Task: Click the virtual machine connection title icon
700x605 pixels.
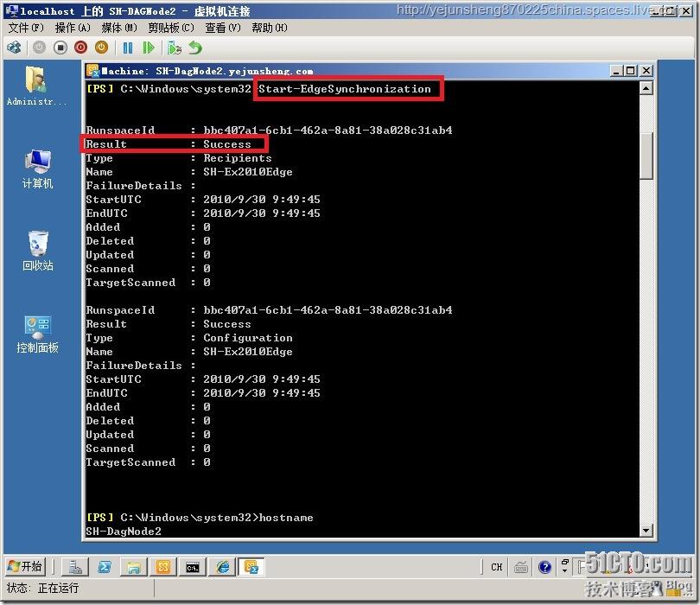Action: (12, 10)
